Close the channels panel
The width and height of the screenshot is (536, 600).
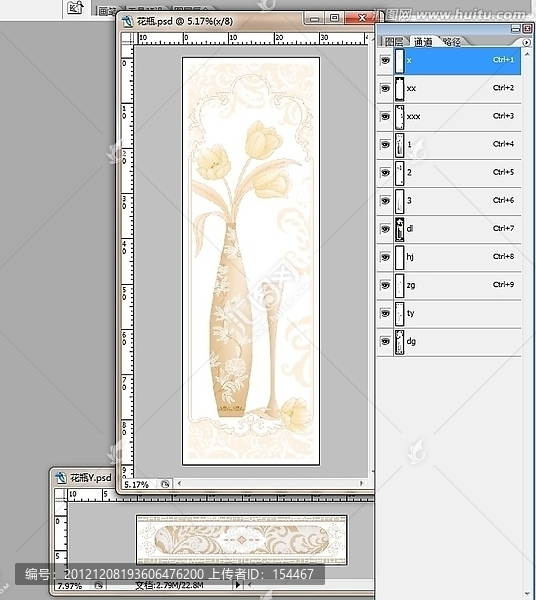pyautogui.click(x=527, y=29)
